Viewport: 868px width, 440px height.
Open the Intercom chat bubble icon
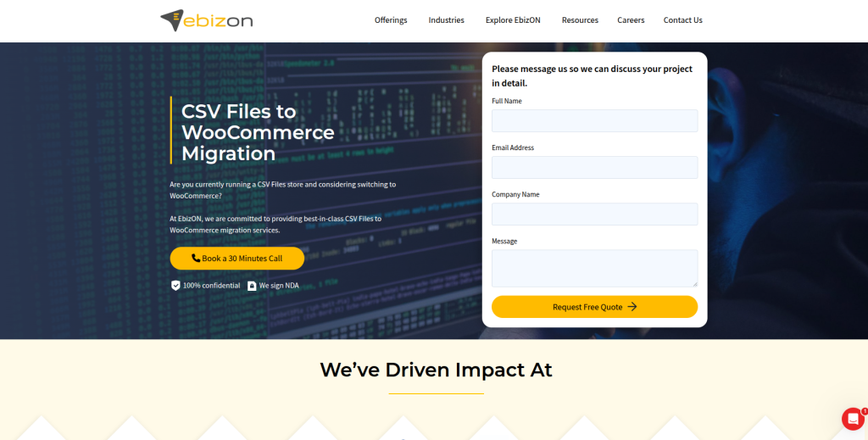[x=853, y=419]
